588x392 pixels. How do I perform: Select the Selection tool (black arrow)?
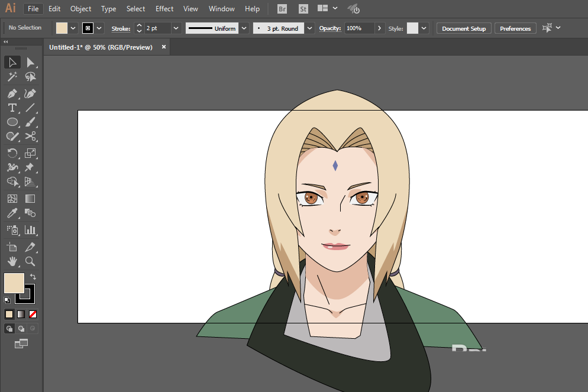(12, 62)
